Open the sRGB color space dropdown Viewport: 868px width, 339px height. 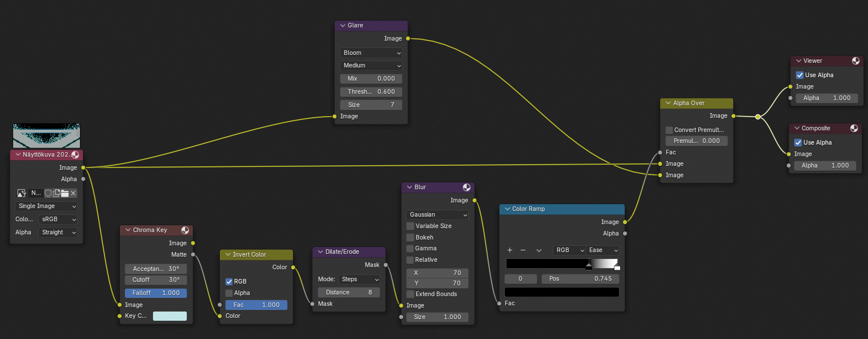pyautogui.click(x=58, y=219)
